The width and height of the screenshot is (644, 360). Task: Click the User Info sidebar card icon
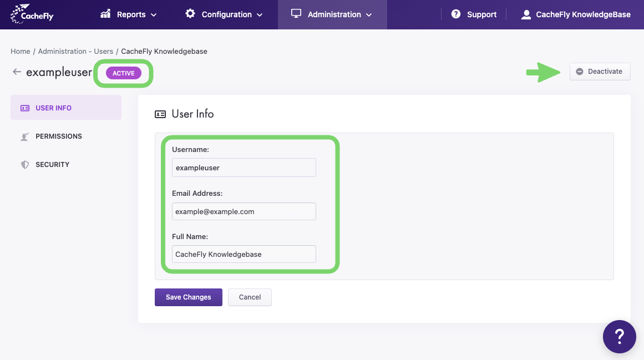25,108
